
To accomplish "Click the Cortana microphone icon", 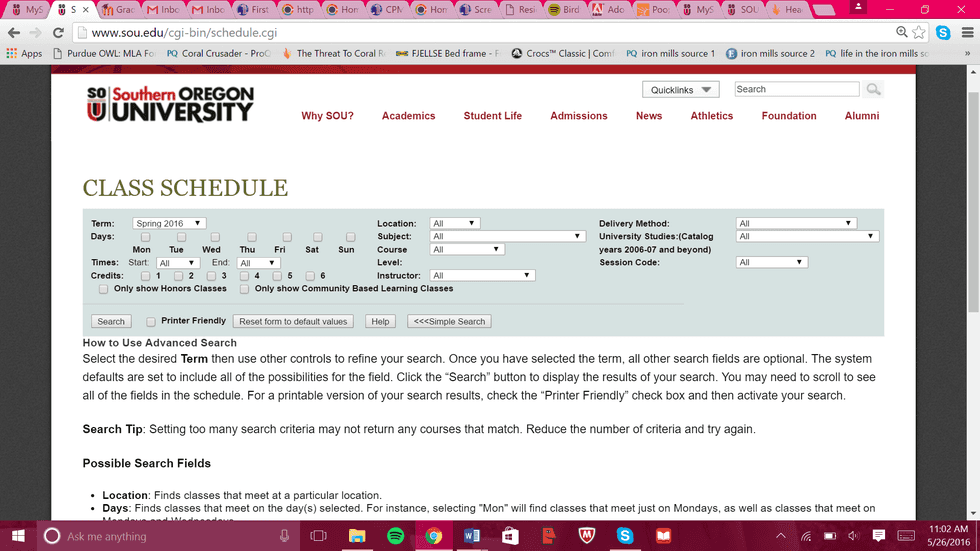I will coord(284,536).
